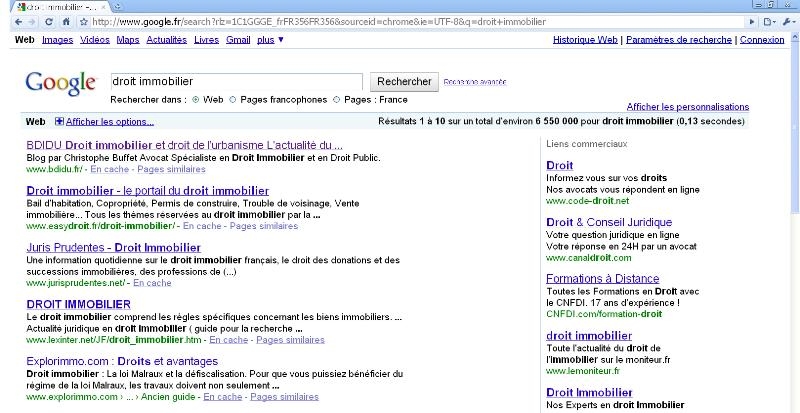Screen dimensions: 800x413
Task: Open Pages similaires for the easydroit.fr result
Action: point(264,226)
